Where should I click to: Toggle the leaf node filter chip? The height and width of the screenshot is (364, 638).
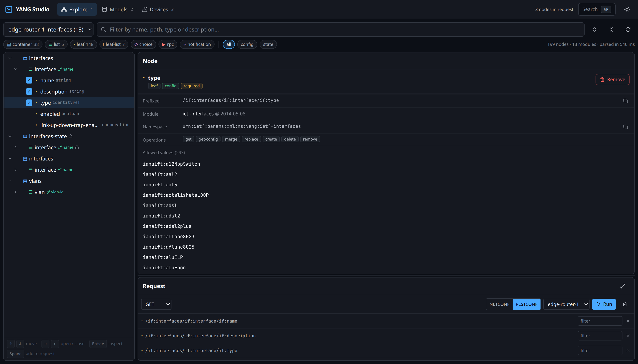pos(84,44)
